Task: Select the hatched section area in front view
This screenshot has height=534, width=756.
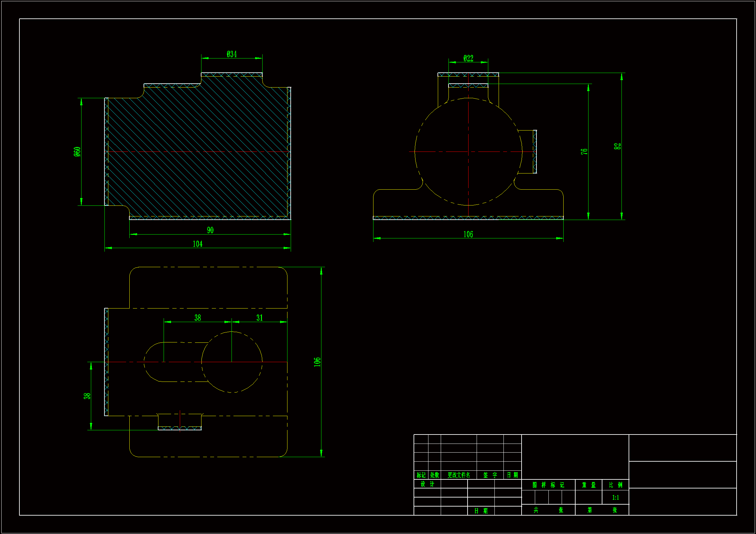Action: click(x=198, y=131)
